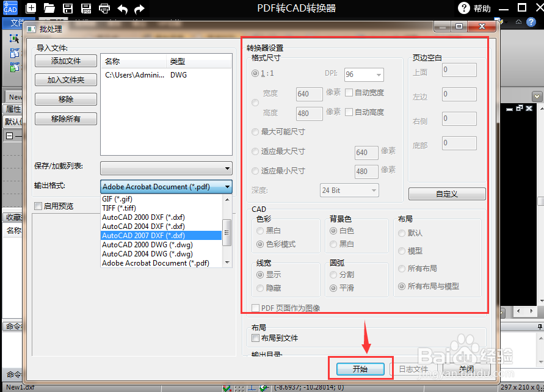This screenshot has width=544, height=392.
Task: Click the New file toolbar icon
Action: 31,9
